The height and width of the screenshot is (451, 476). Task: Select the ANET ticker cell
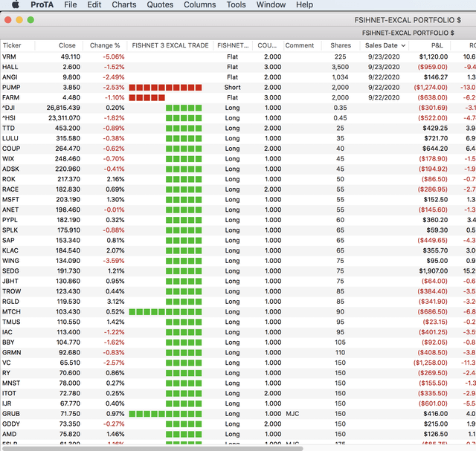(10, 210)
